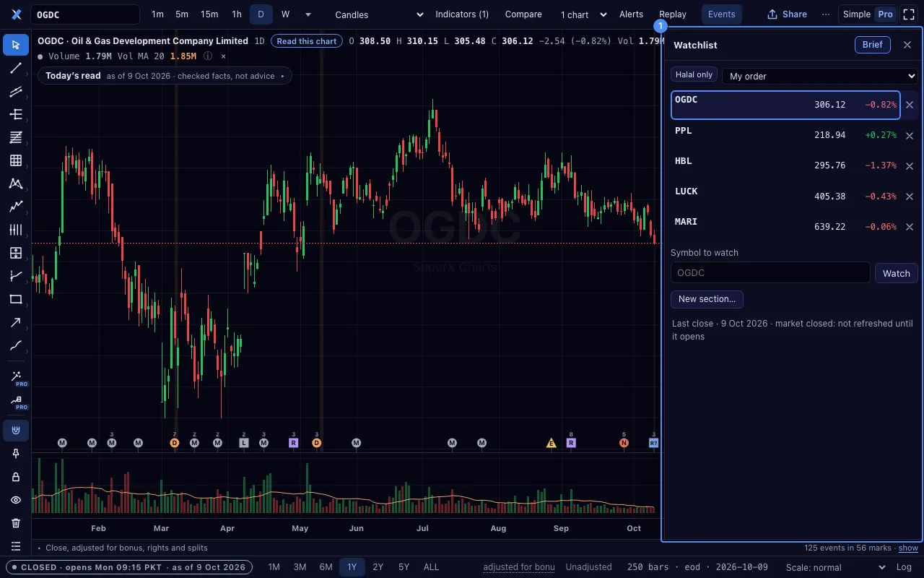
Task: Click the info icon beside Vol MA 20
Action: [208, 56]
